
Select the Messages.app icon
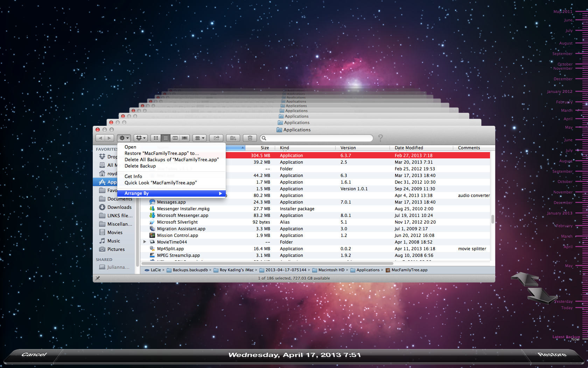tap(152, 202)
